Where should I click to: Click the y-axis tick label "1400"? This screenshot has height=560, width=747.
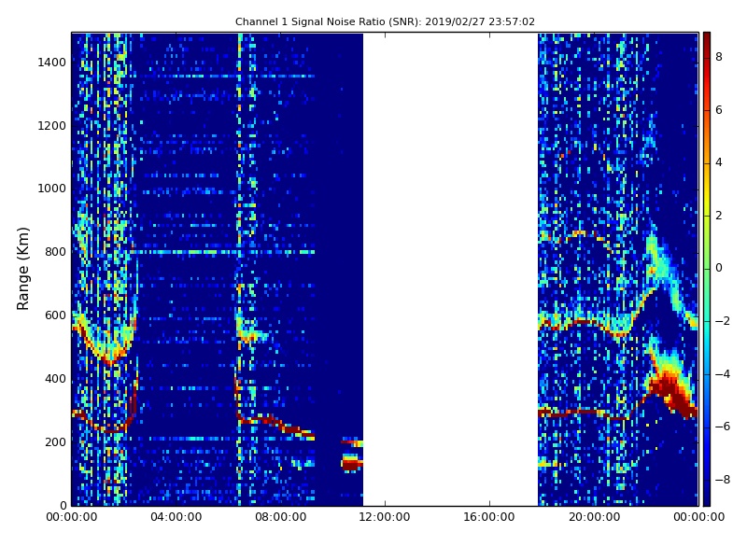pyautogui.click(x=52, y=63)
